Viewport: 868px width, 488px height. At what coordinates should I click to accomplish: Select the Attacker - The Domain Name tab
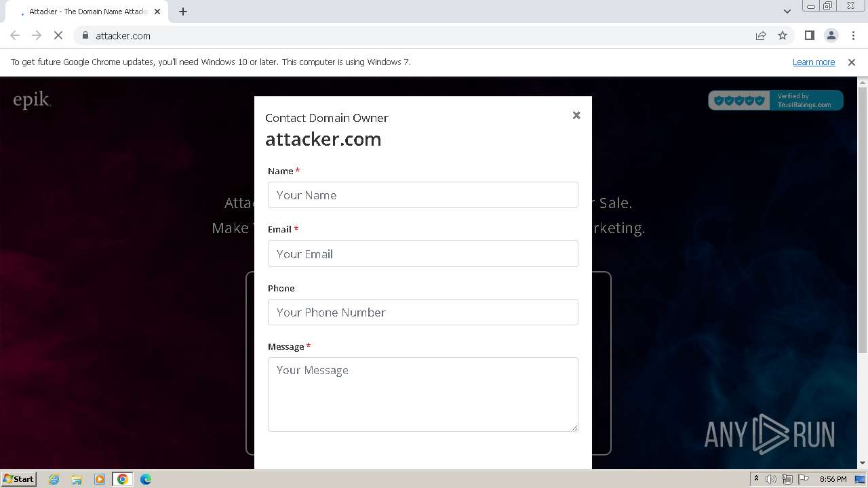click(88, 12)
